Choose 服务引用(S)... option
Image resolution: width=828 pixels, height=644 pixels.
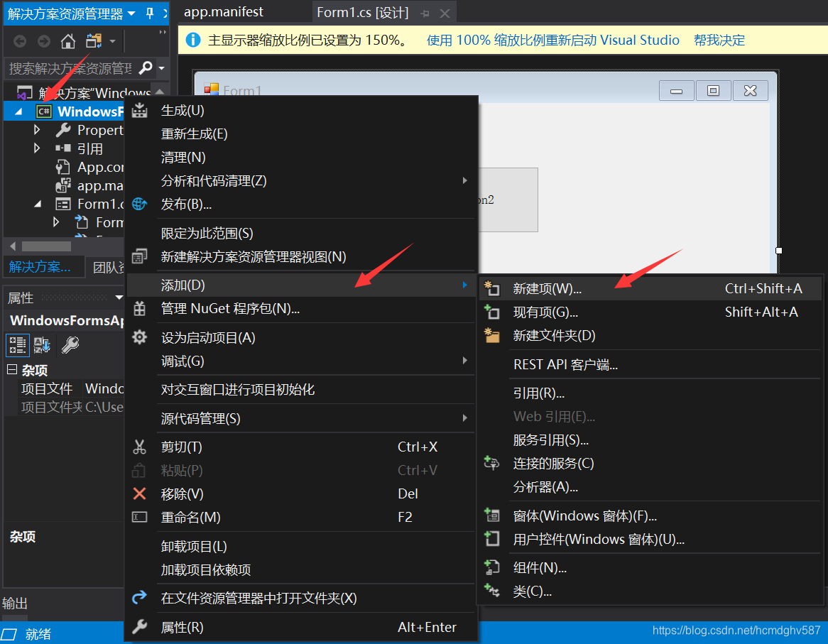coord(650,440)
